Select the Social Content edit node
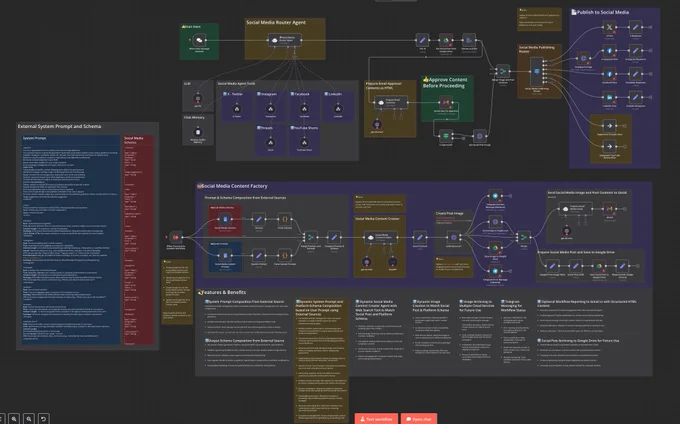The height and width of the screenshot is (424, 680). pyautogui.click(x=419, y=237)
